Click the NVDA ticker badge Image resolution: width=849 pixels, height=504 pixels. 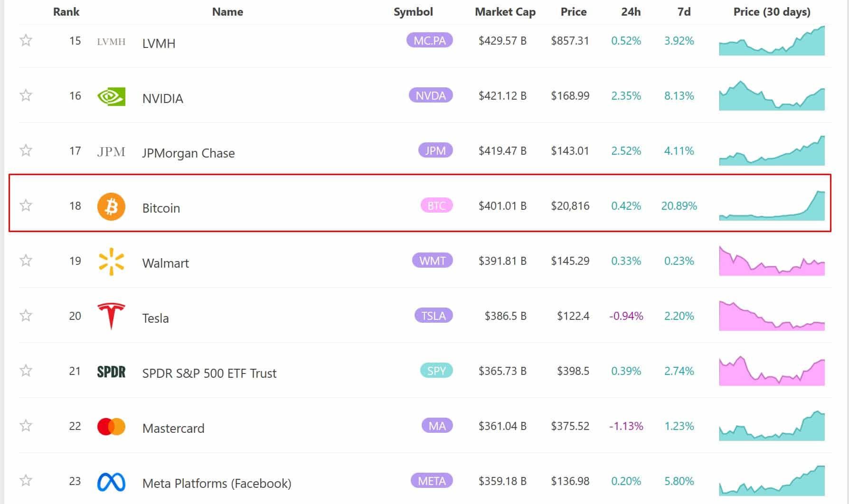tap(431, 95)
